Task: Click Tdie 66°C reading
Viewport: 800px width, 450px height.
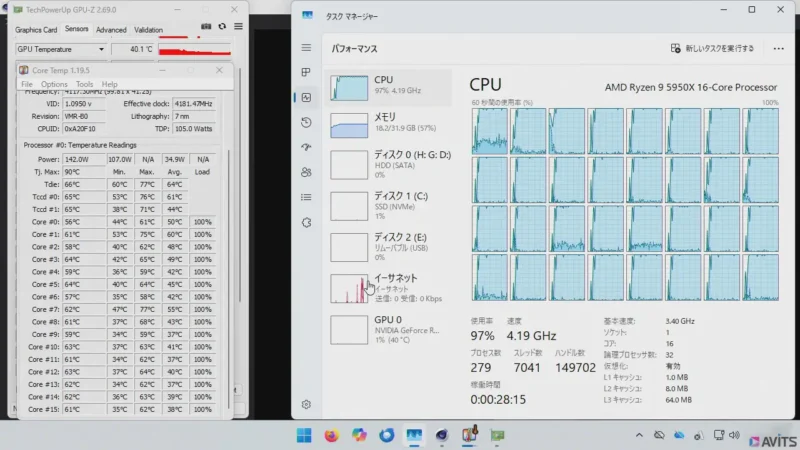Action: click(x=84, y=184)
